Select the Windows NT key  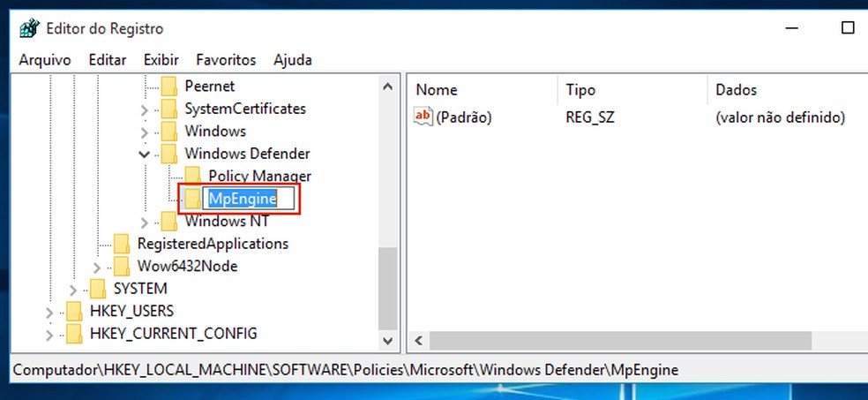click(x=227, y=221)
